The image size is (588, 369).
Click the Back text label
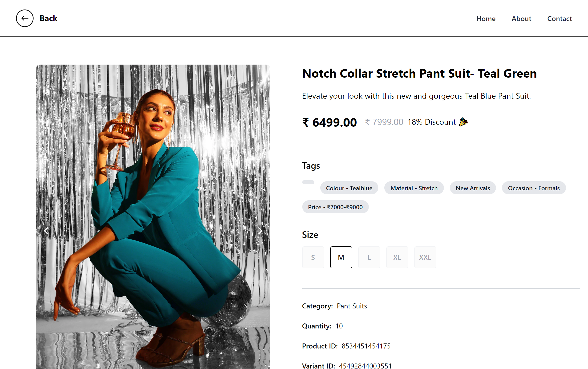point(49,18)
